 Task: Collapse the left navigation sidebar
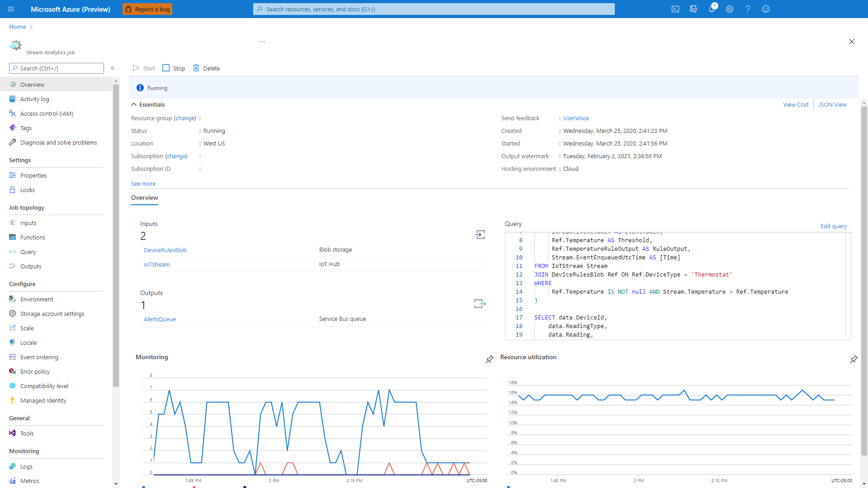(x=112, y=68)
